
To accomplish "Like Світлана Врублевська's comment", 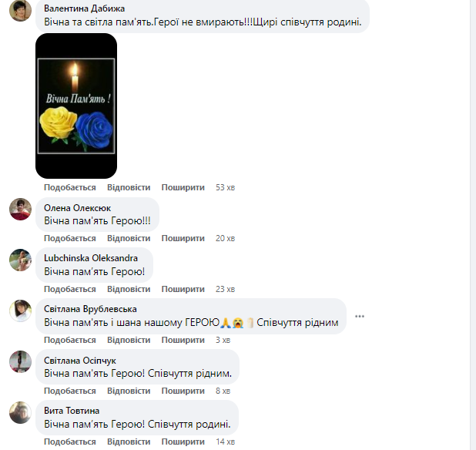I will tap(70, 340).
